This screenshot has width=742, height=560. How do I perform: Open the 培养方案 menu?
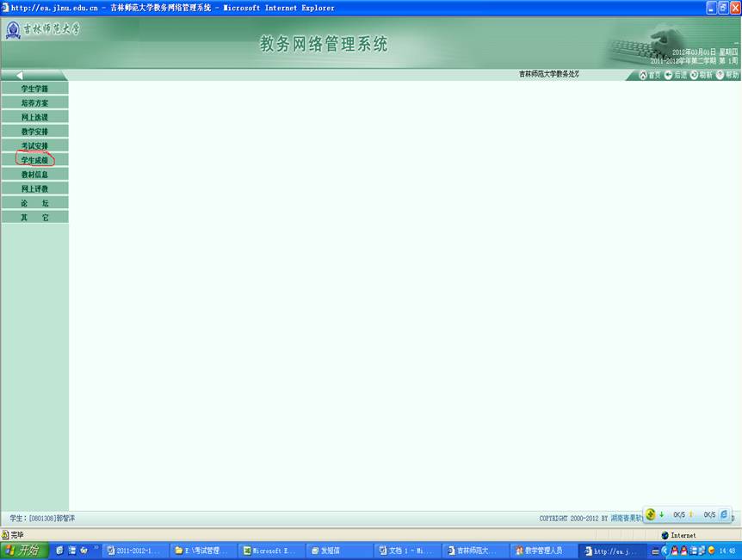coord(34,103)
